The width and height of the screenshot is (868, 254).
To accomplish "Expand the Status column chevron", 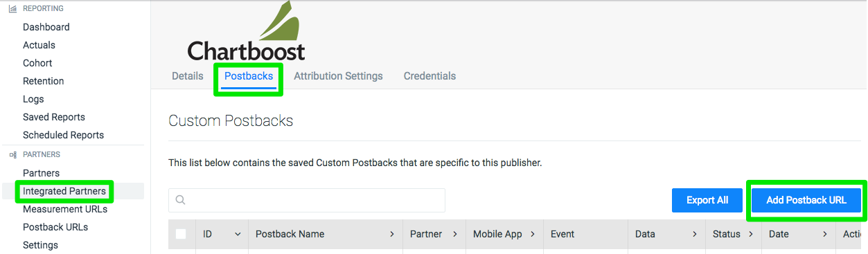I will coord(752,235).
